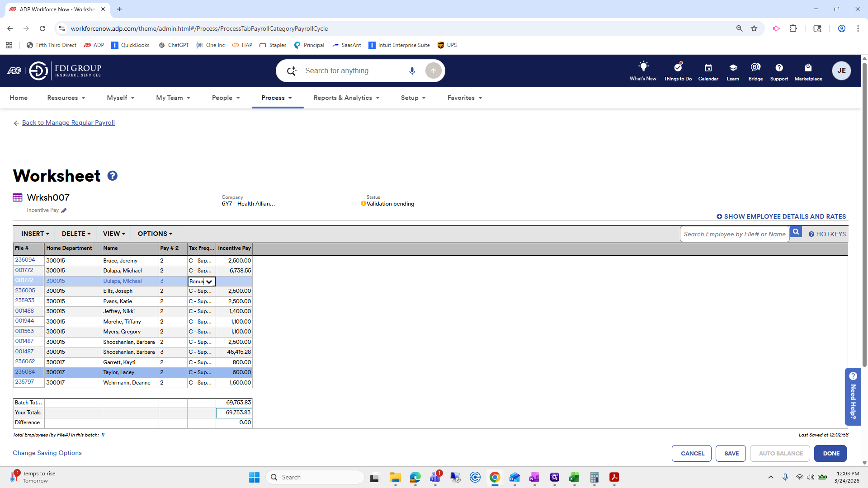Expand the OPTIONS dropdown menu

pos(155,234)
